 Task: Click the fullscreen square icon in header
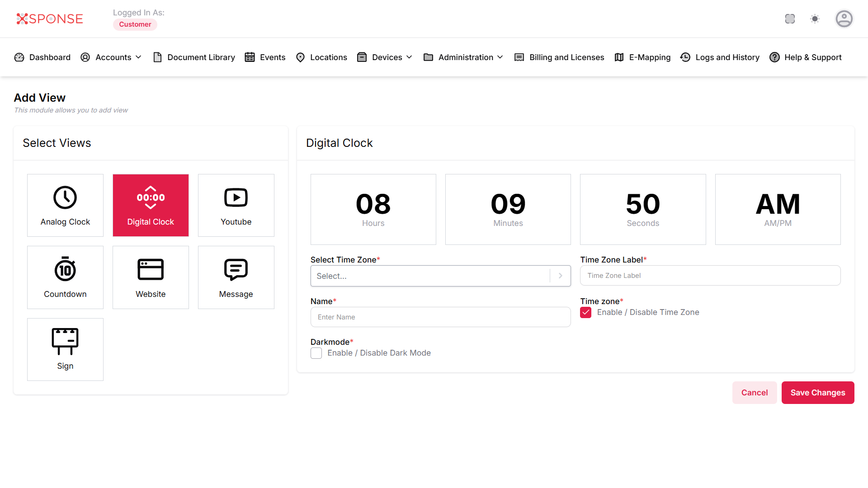(x=790, y=19)
